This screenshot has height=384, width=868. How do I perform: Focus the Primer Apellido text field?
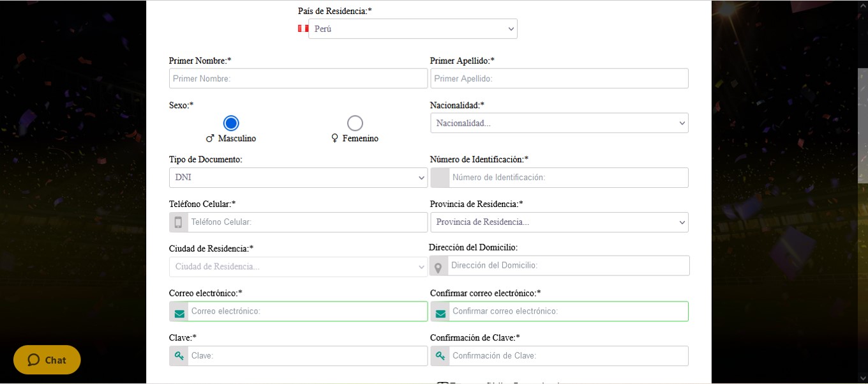pos(559,79)
